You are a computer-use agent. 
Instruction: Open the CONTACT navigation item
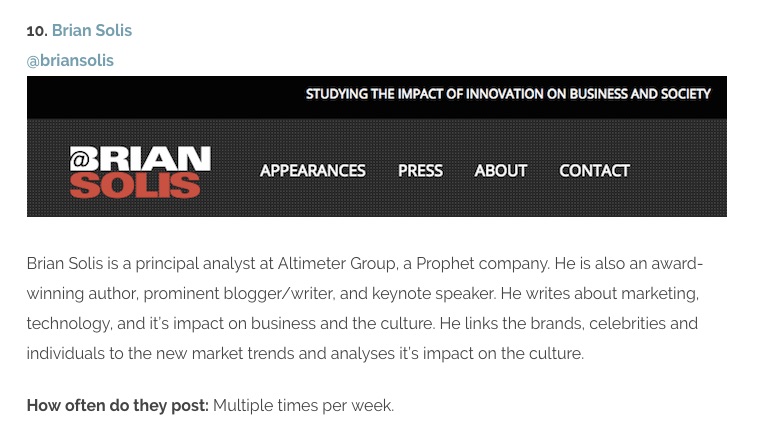pos(594,170)
